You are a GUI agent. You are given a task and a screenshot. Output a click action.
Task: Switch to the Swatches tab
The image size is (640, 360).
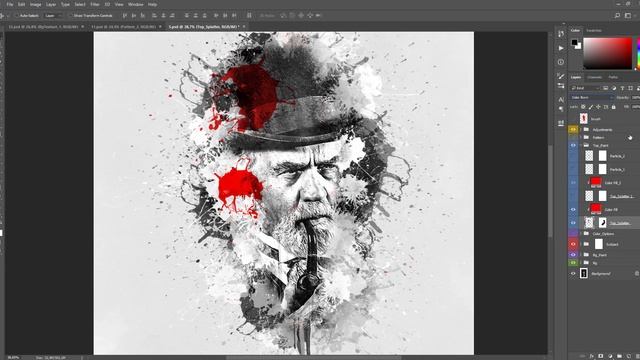tap(594, 31)
